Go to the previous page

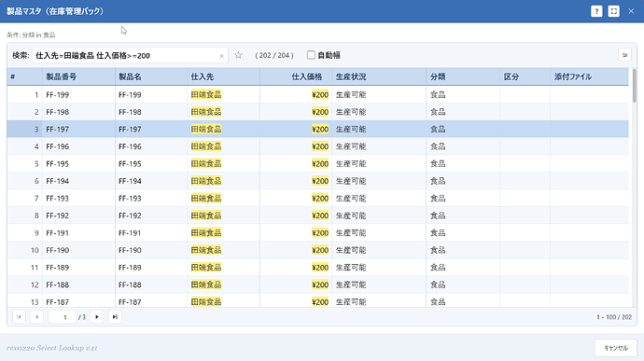click(37, 316)
